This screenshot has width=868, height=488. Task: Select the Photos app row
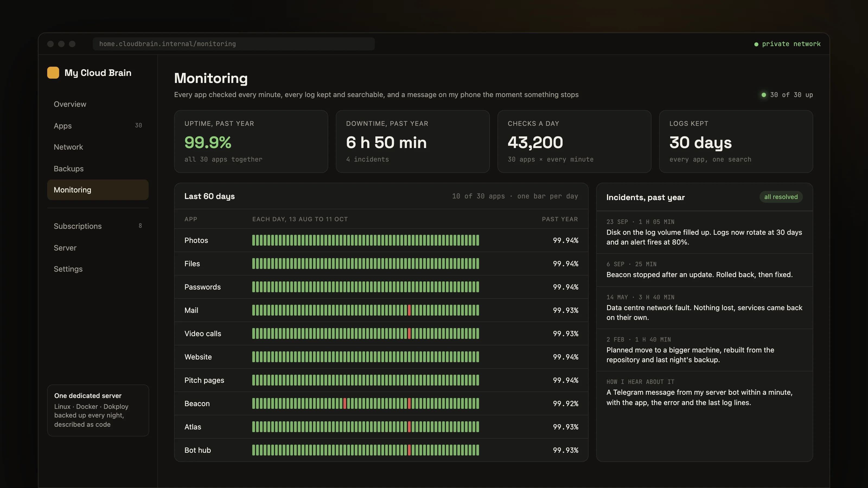tap(381, 240)
